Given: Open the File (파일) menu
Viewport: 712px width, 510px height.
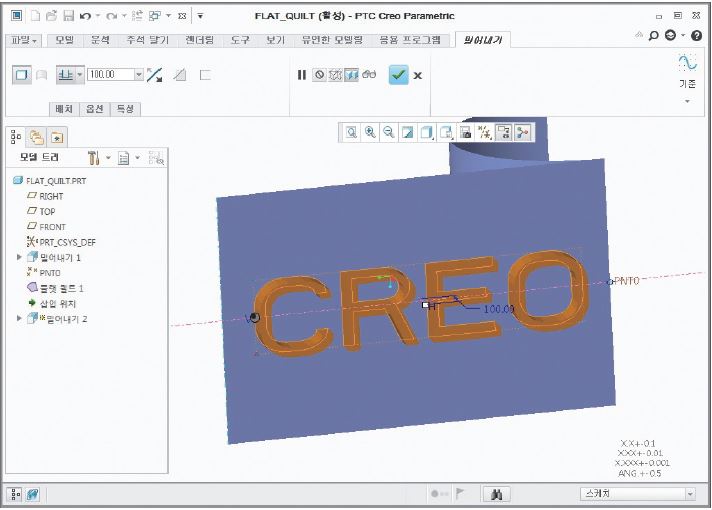Looking at the screenshot, I should coord(24,40).
